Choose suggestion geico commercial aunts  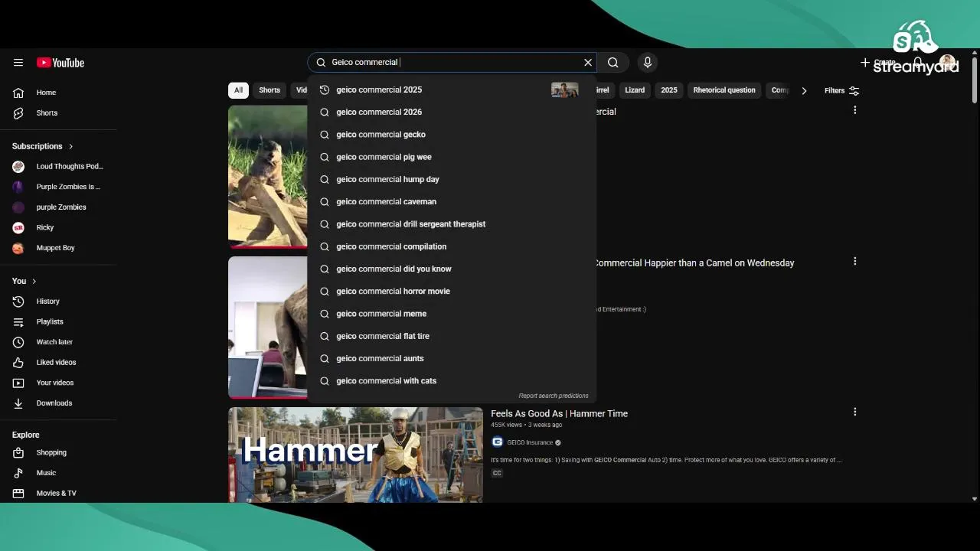[452, 358]
